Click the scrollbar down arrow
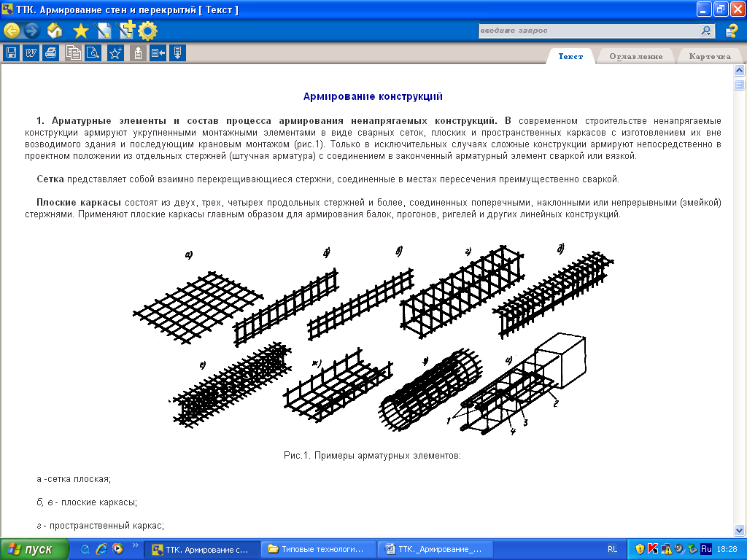Screen dimensions: 747x560 click(739, 529)
